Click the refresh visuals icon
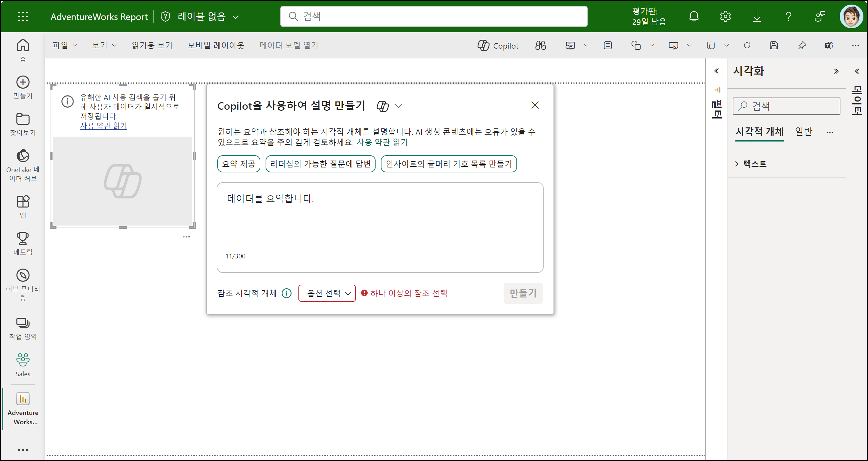The image size is (868, 461). (x=747, y=46)
